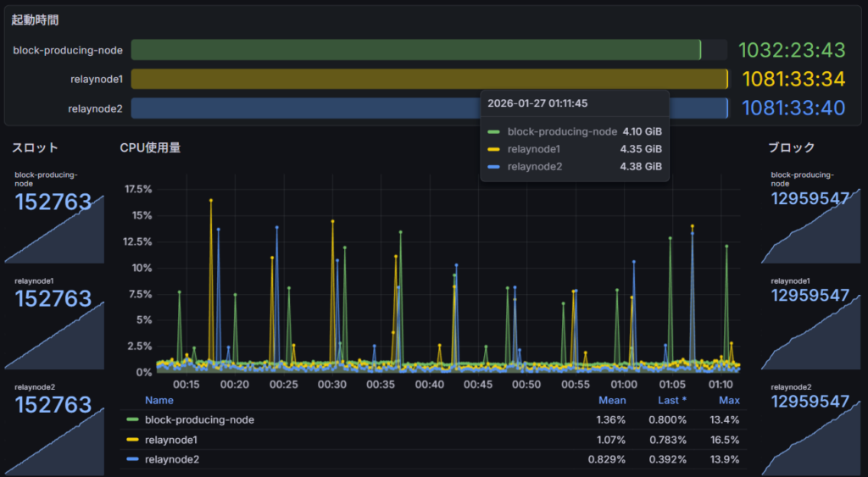Toggle block-producing-node series name in CPU legend
The width and height of the screenshot is (868, 477).
pos(199,419)
